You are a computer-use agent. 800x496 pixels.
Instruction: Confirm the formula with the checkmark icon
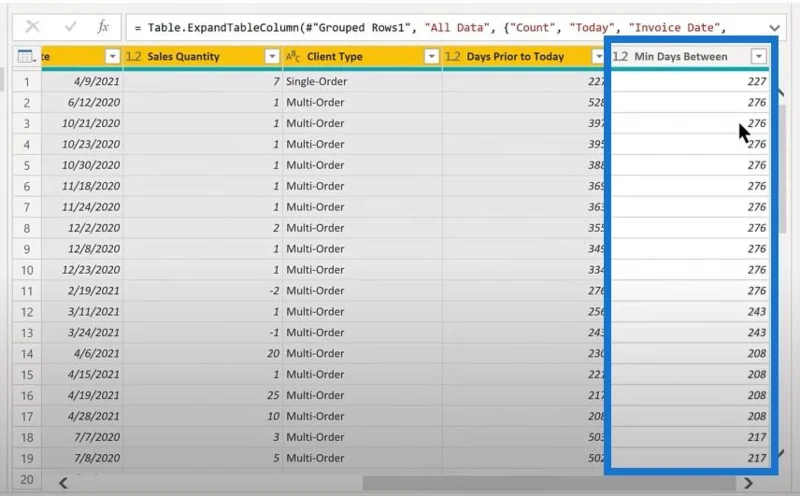coord(70,27)
